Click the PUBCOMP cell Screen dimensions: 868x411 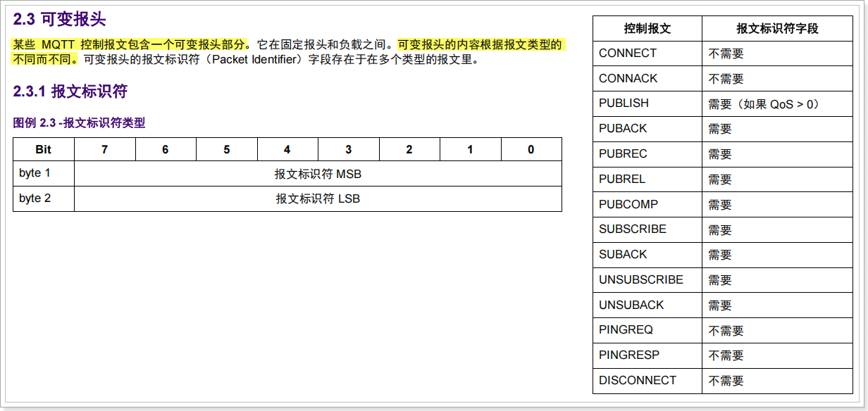(x=647, y=205)
